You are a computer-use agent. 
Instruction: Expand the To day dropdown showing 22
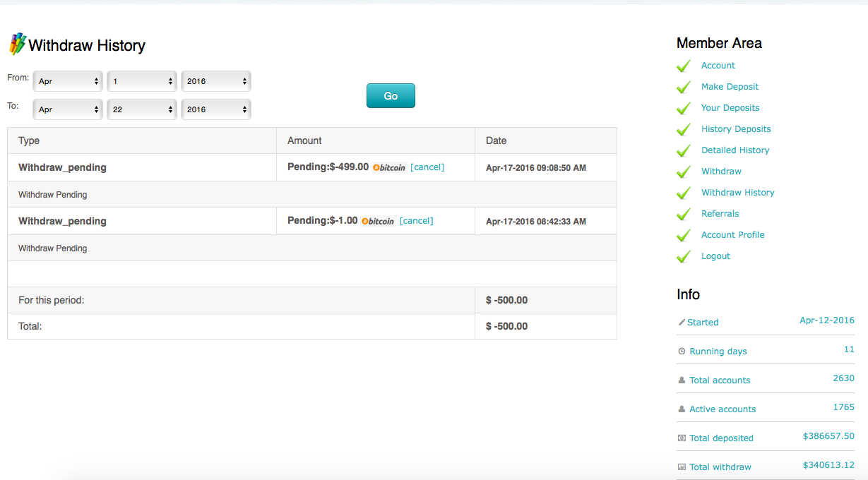coord(142,109)
